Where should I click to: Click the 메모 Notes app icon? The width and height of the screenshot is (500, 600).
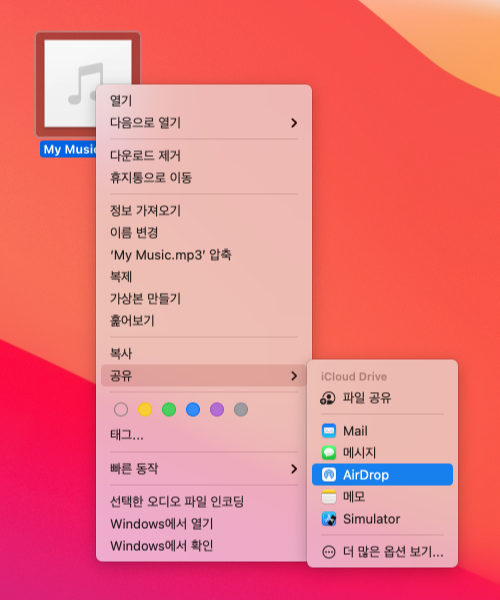point(329,497)
